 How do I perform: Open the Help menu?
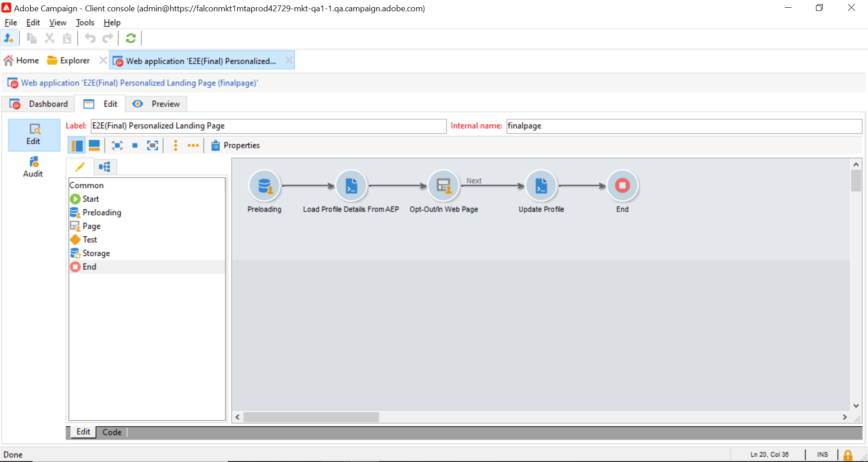(x=112, y=23)
